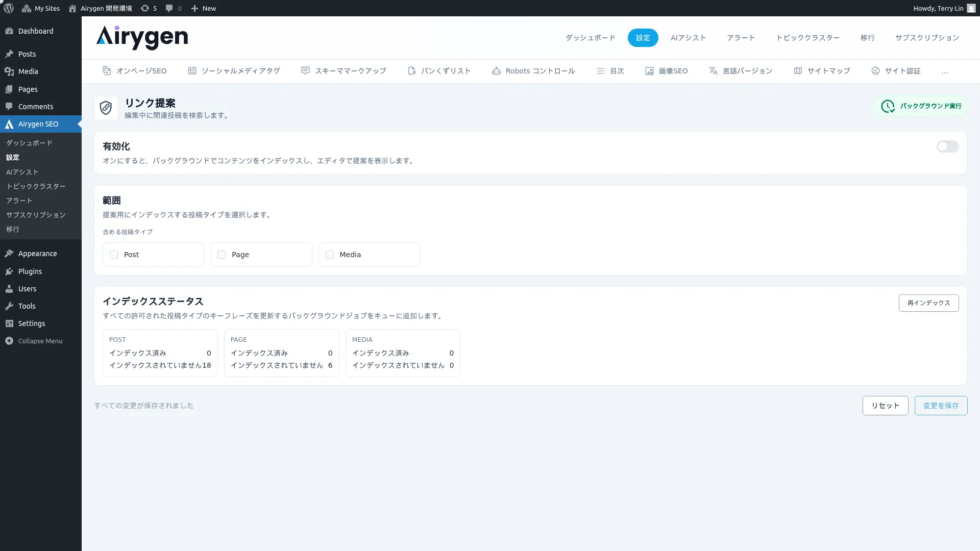Click the バックグラウンド実行 status badge
The height and width of the screenshot is (551, 980).
[921, 106]
